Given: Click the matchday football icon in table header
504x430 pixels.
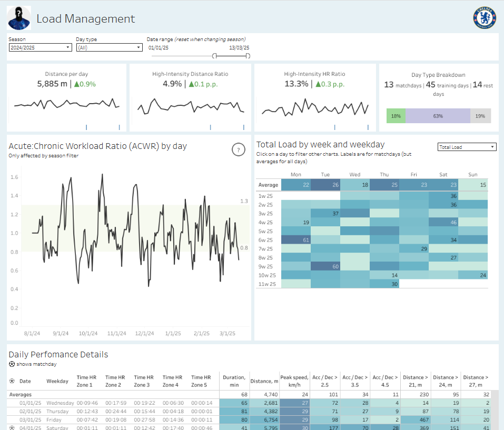Looking at the screenshot, I should (x=12, y=381).
